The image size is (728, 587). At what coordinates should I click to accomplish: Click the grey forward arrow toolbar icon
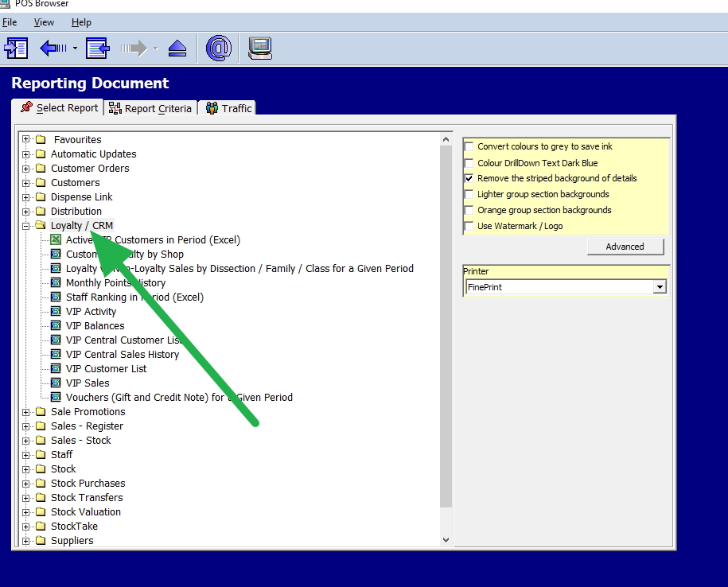click(134, 48)
